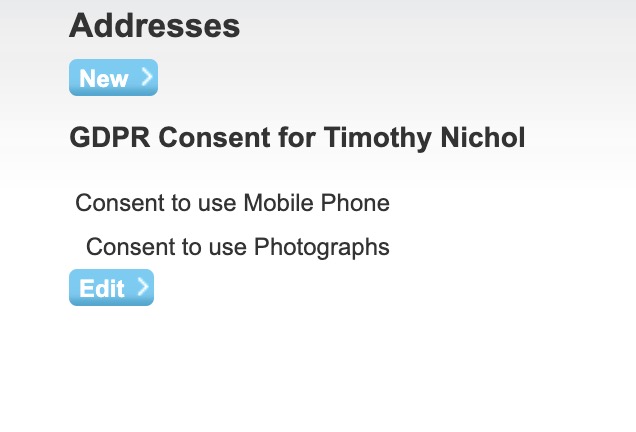Click the GDPR Consent for Timothy Nichol heading

point(297,138)
